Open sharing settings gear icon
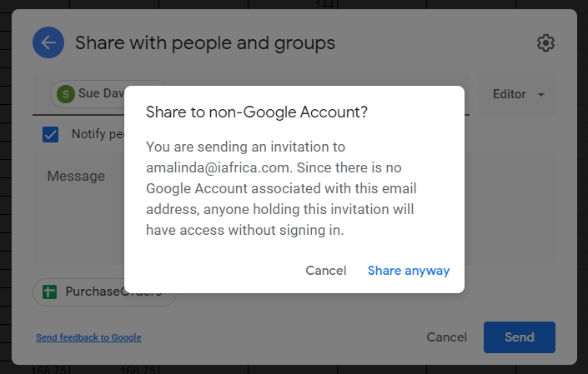This screenshot has width=588, height=374. [545, 43]
